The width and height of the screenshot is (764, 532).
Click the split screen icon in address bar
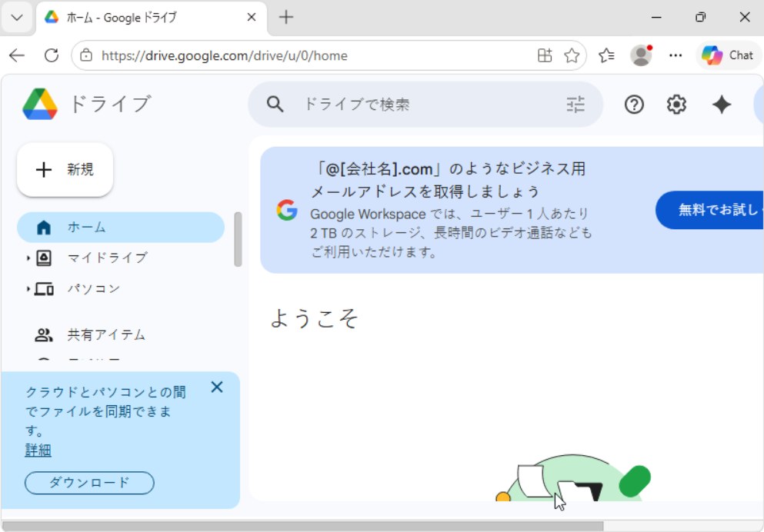(545, 55)
